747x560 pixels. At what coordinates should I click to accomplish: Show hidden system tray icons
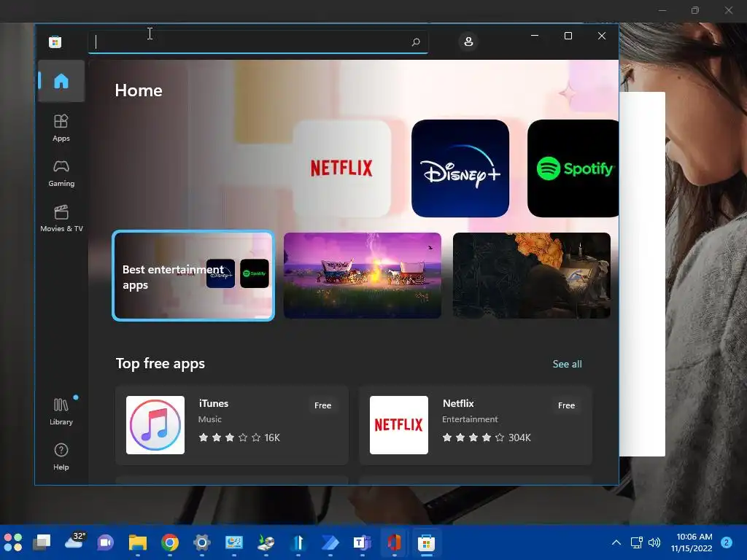pyautogui.click(x=616, y=542)
